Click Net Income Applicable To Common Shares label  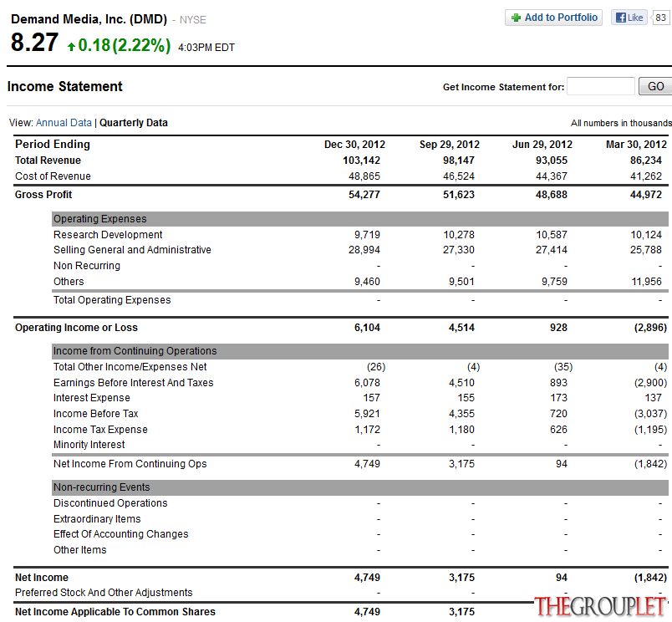(x=115, y=612)
